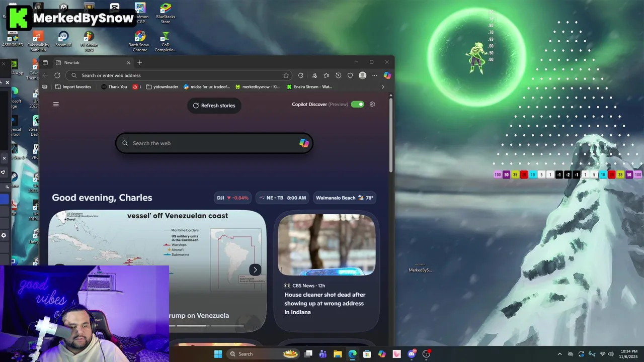Click CBS News source label
Image resolution: width=644 pixels, height=362 pixels.
coord(303,286)
